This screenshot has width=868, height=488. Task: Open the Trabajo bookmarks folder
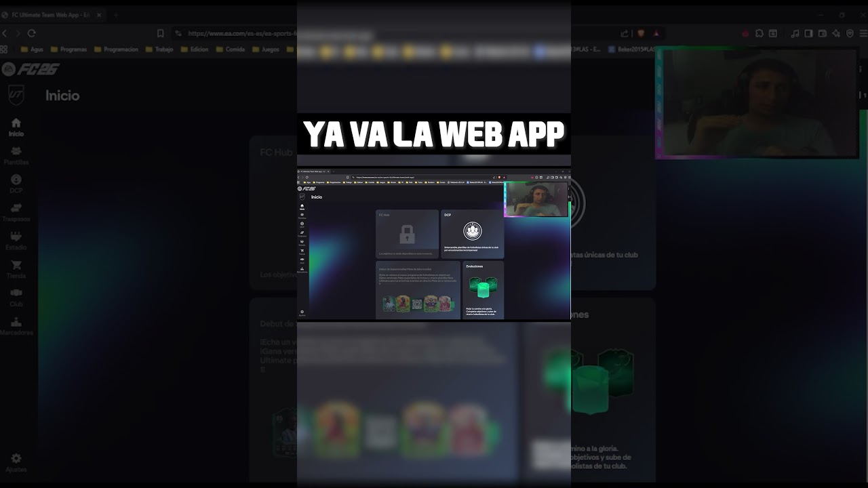point(159,49)
